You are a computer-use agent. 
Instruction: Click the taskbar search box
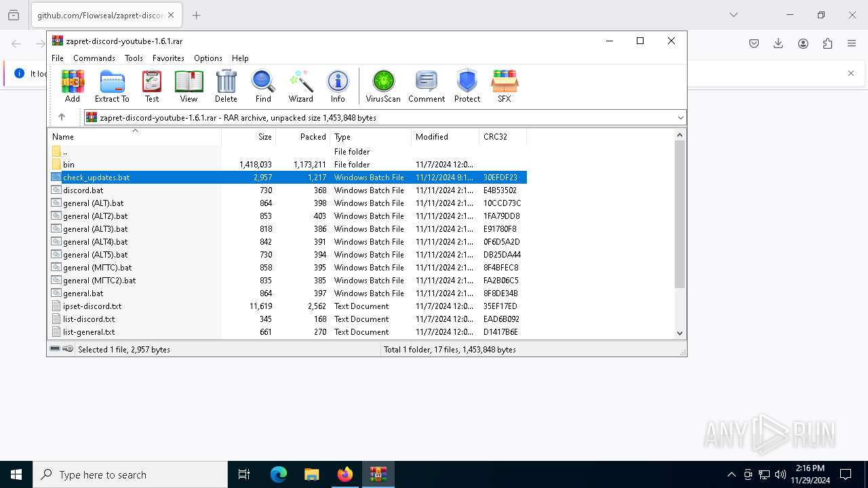pos(130,474)
